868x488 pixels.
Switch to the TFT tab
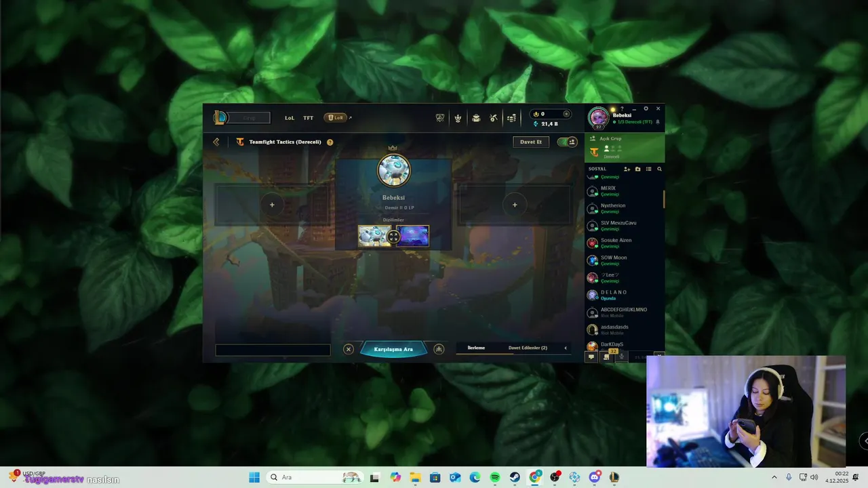tap(309, 118)
